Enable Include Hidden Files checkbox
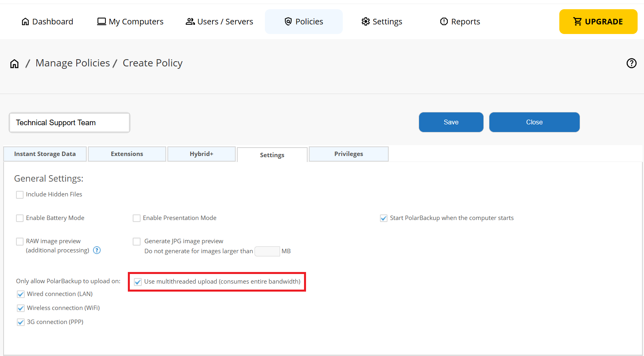The width and height of the screenshot is (644, 356). tap(20, 195)
